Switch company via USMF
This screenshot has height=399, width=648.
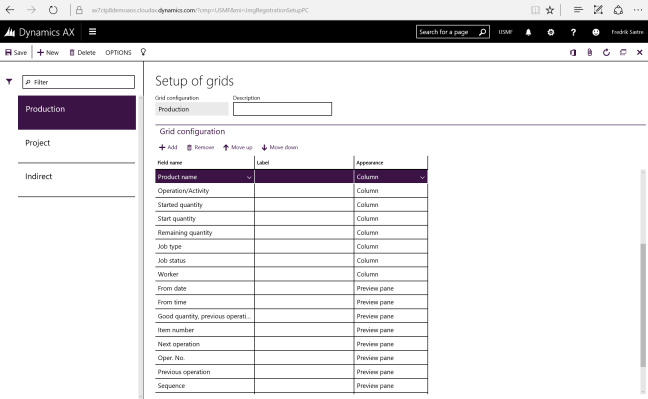point(505,32)
